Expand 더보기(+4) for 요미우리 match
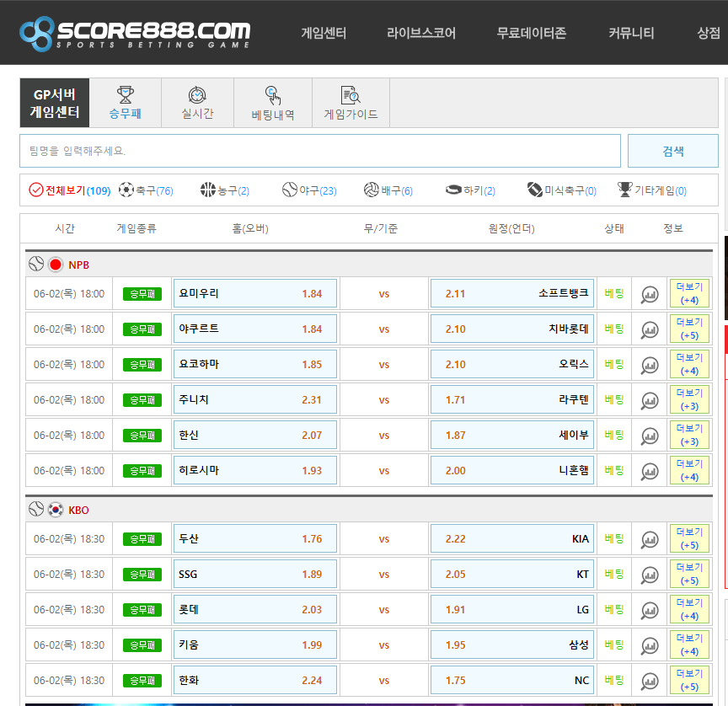728x706 pixels. (x=689, y=293)
